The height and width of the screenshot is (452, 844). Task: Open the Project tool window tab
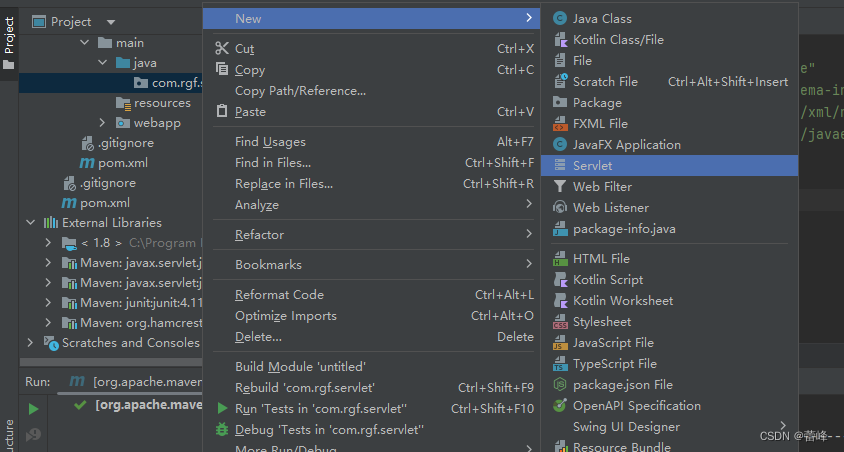click(9, 40)
